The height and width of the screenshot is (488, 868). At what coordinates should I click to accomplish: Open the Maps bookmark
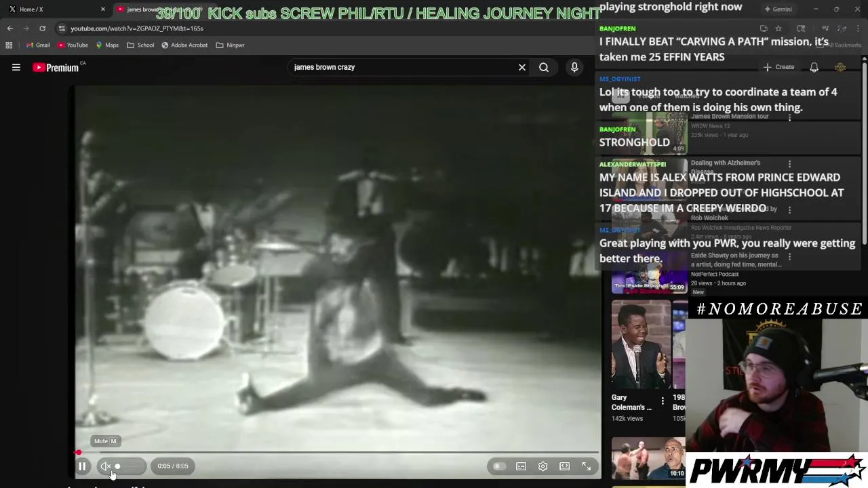107,45
